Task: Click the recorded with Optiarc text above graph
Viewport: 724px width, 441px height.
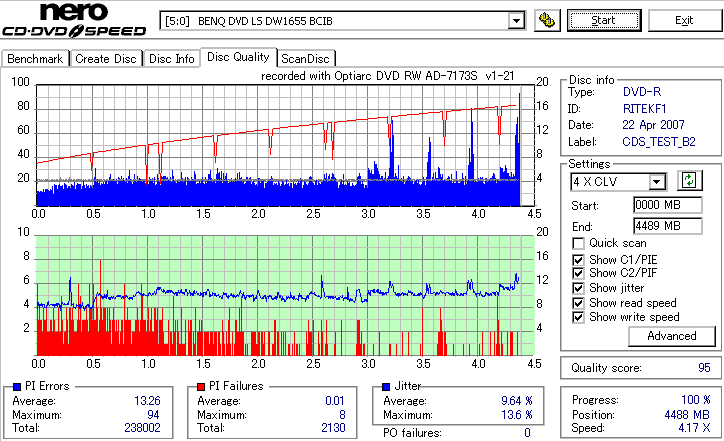Action: click(x=387, y=76)
